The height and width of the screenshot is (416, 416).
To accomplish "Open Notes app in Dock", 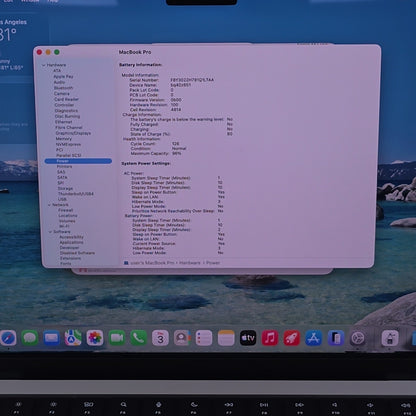I will click(x=226, y=338).
